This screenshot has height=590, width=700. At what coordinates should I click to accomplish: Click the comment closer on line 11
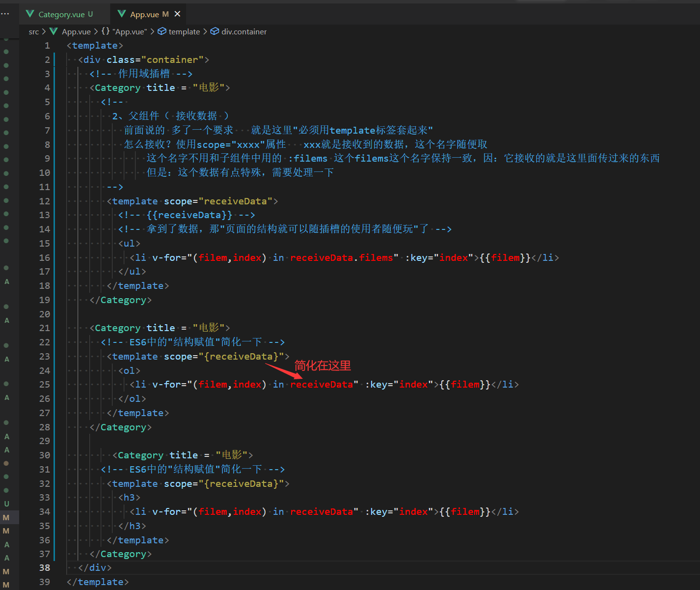click(115, 187)
